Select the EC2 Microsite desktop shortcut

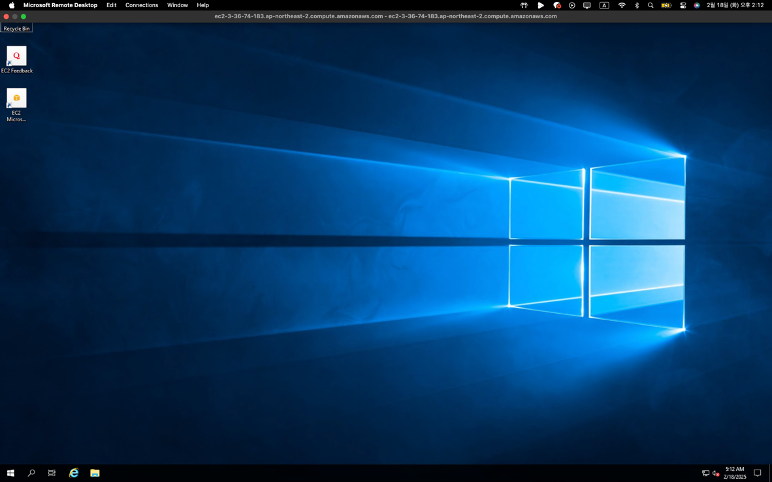16,104
